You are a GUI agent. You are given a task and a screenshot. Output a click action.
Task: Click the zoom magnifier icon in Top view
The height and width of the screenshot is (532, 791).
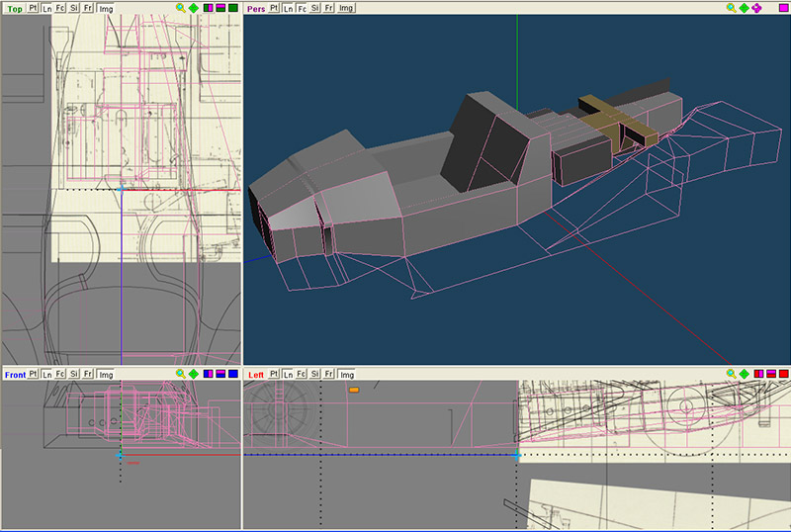[181, 8]
